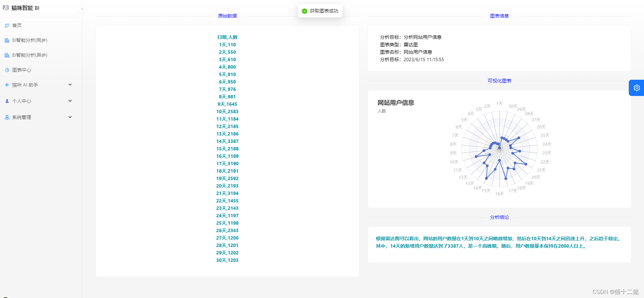This screenshot has width=644, height=298.
Task: Click the 图表名称: 网站用户信息 line
Action: 406,52
